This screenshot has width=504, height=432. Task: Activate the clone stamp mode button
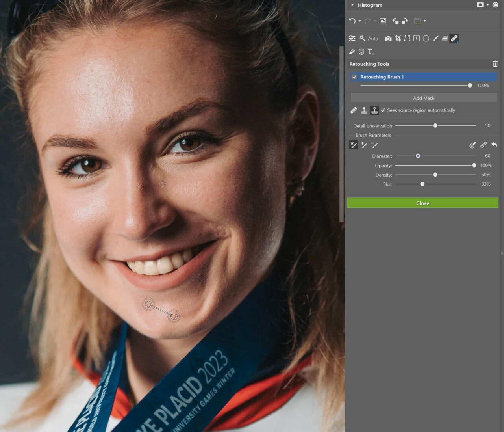tap(364, 110)
